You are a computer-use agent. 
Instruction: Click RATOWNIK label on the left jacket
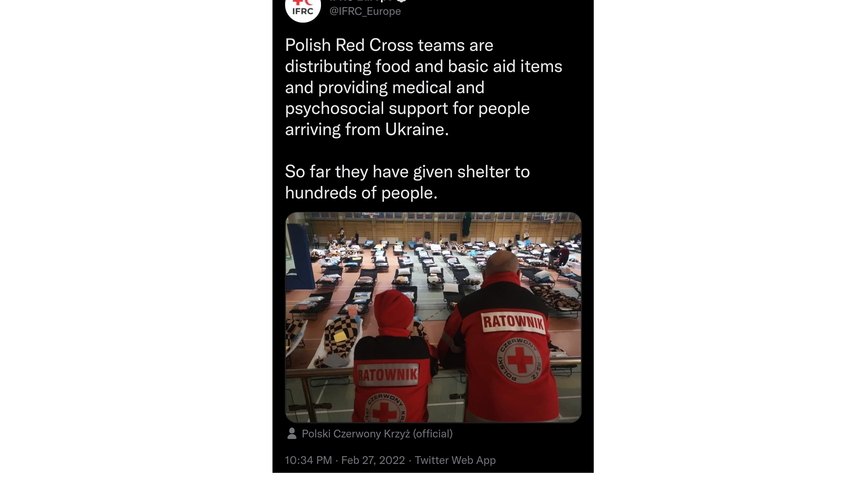point(387,375)
